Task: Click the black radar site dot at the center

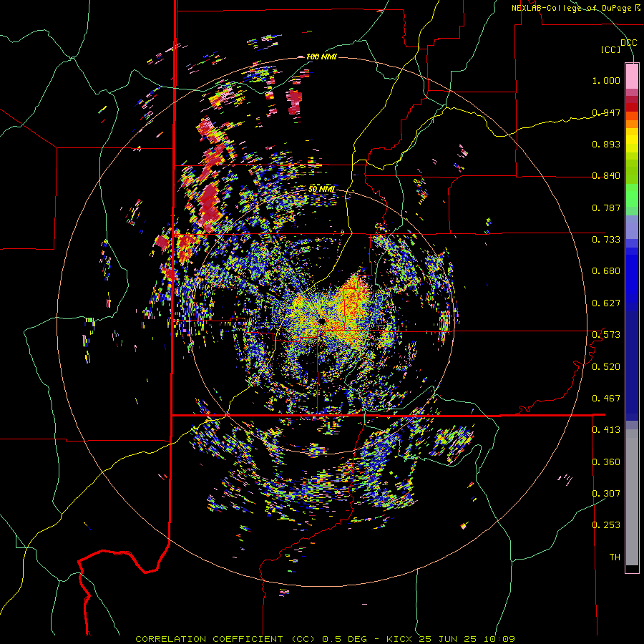Action: click(321, 321)
